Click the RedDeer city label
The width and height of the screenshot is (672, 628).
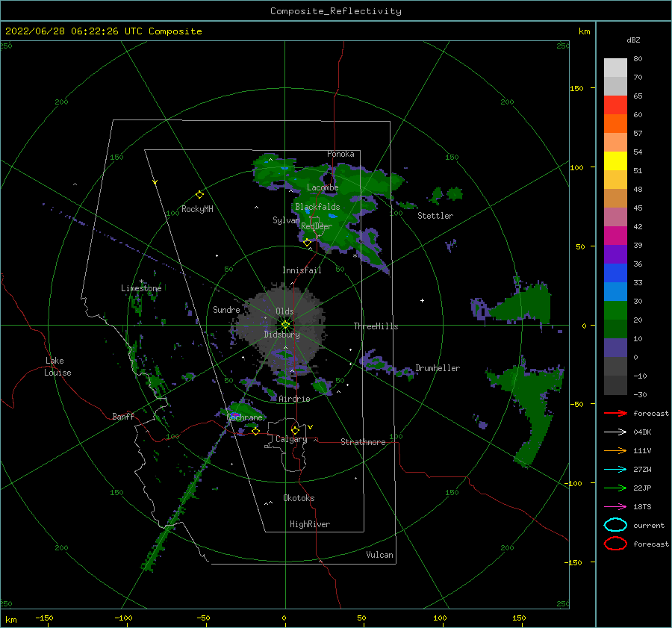pos(317,226)
